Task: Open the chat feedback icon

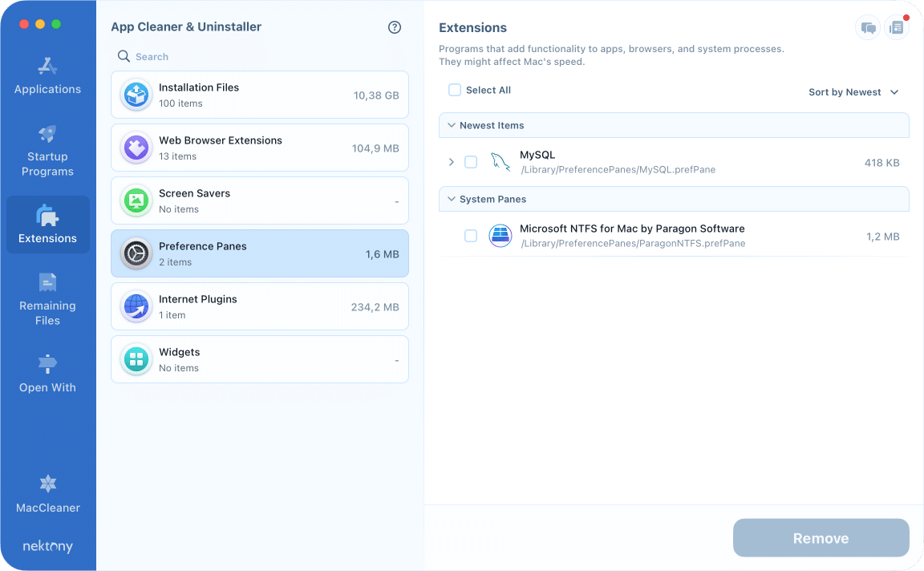Action: pyautogui.click(x=868, y=28)
